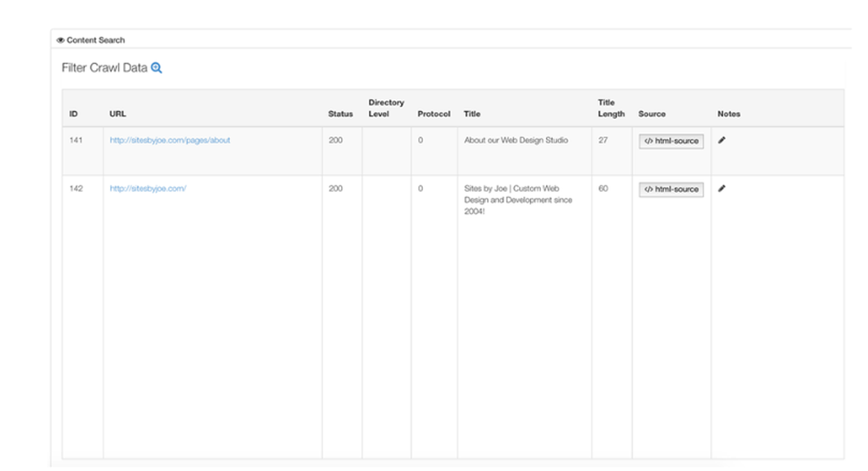This screenshot has height=471, width=868.
Task: Sort by the URL column header
Action: click(x=118, y=114)
